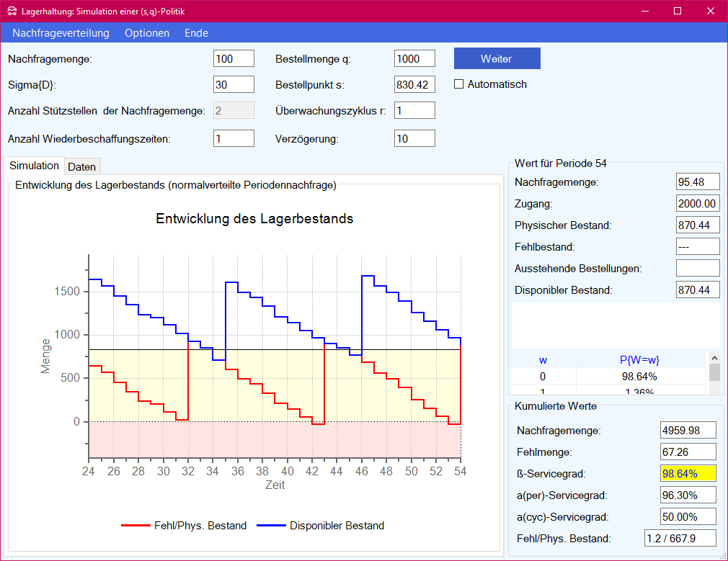Viewport: 728px width, 561px height.
Task: Click the Nachfragemenge input field at top
Action: coord(234,59)
